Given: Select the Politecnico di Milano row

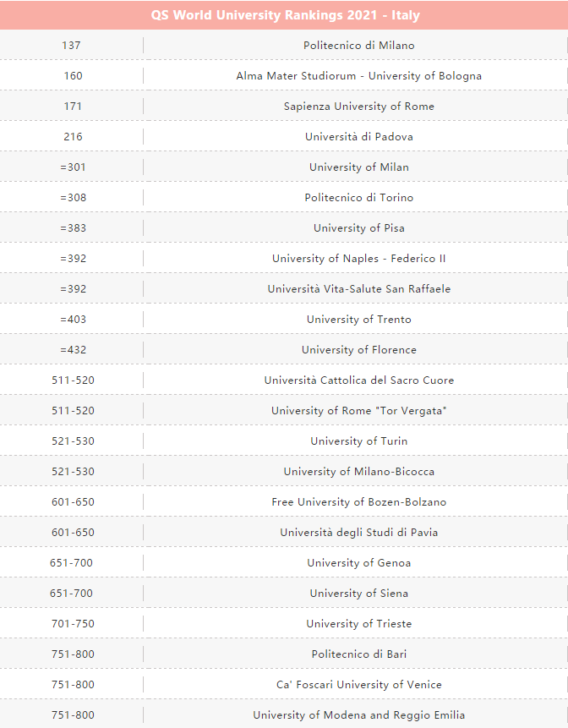Looking at the screenshot, I should coord(284,45).
